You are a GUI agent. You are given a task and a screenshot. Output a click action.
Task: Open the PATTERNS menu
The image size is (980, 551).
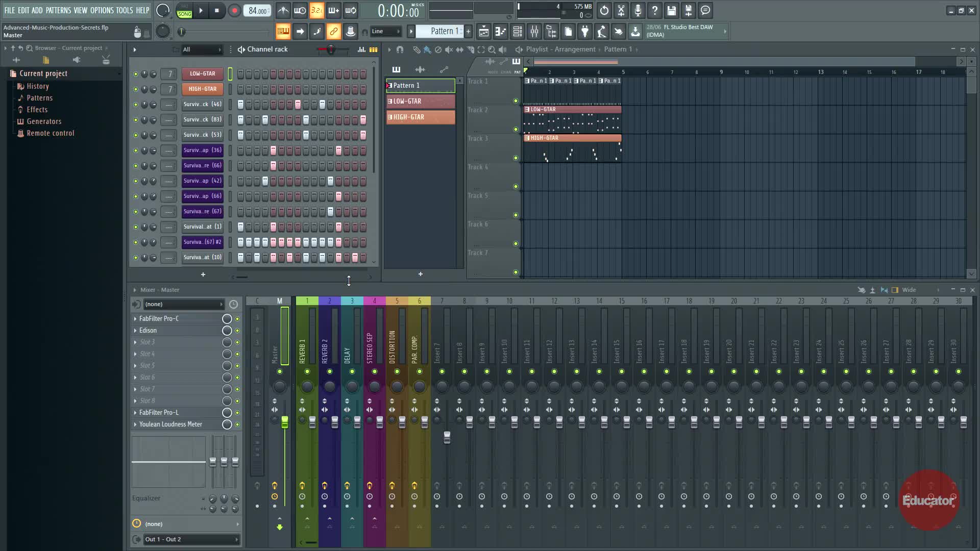coord(58,10)
